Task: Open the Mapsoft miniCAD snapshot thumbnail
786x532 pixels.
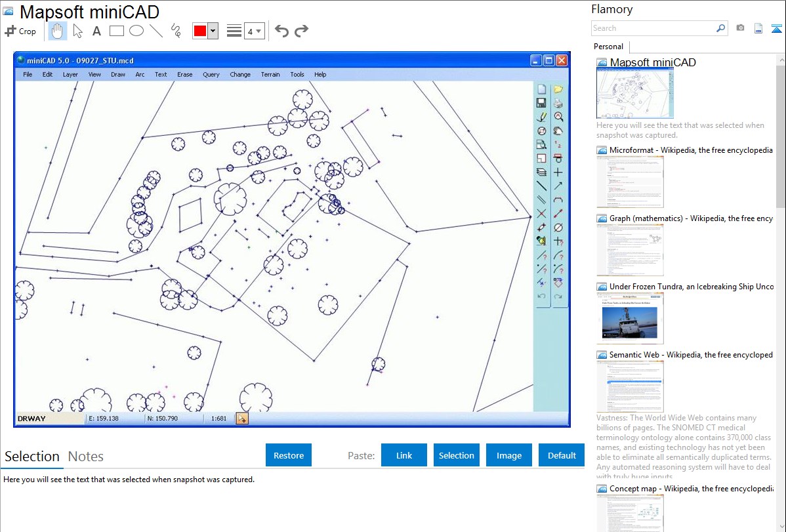Action: point(635,93)
